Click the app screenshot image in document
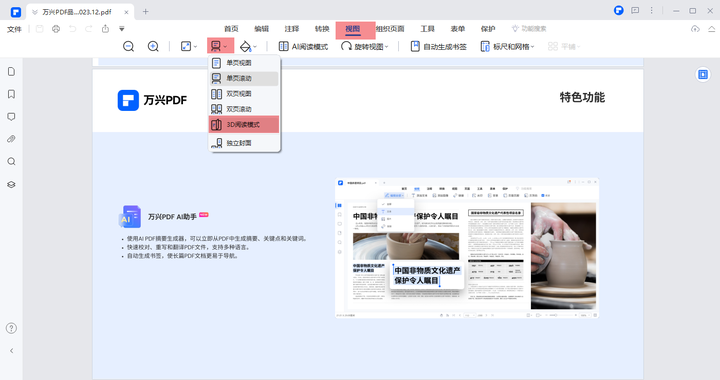Image resolution: width=720 pixels, height=380 pixels. tap(467, 248)
